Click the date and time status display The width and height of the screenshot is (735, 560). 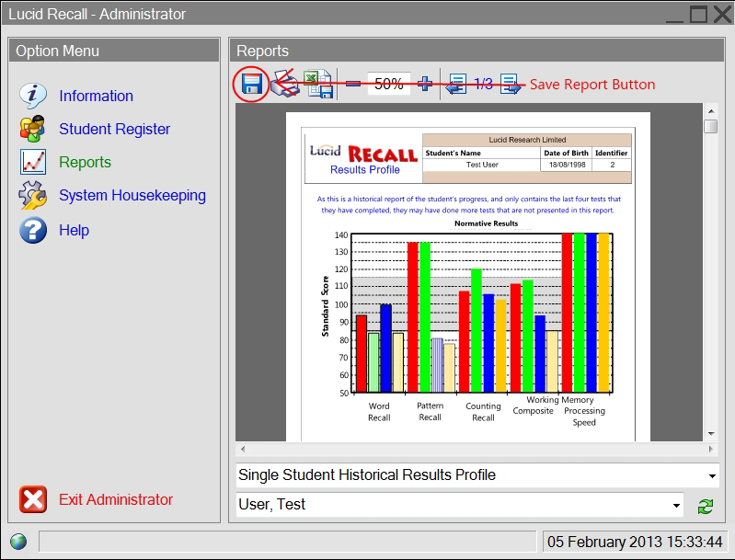[635, 542]
